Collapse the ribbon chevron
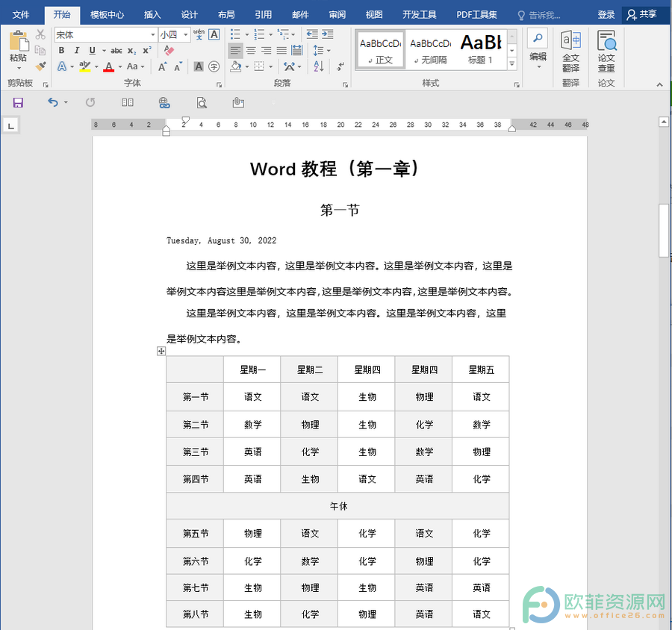The width and height of the screenshot is (672, 630). tap(659, 84)
